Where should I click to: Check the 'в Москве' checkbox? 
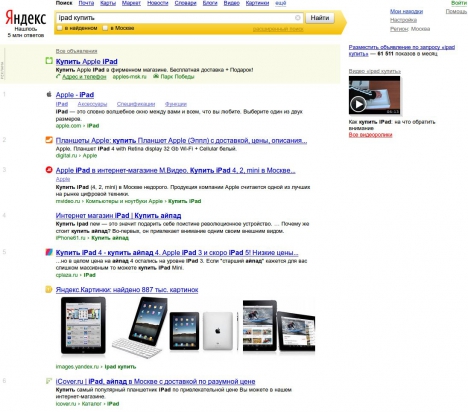pyautogui.click(x=105, y=28)
